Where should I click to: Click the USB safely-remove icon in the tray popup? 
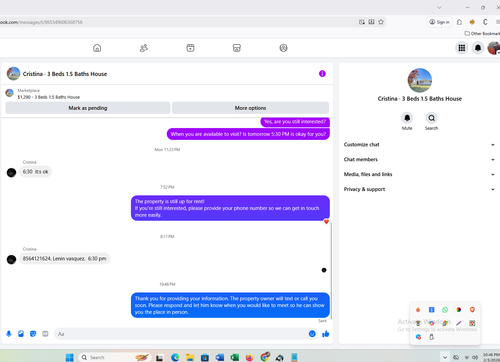pyautogui.click(x=431, y=337)
